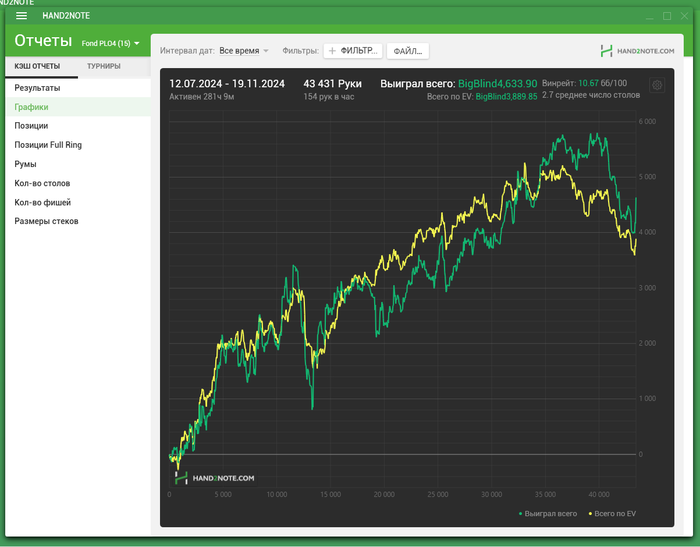Click the plus icon on filter button
700x547 pixels.
coord(332,51)
